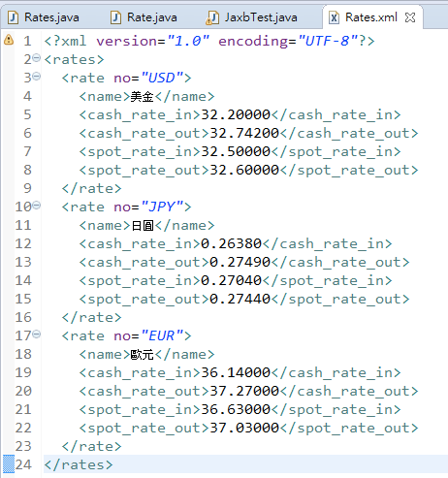Click the JaxbTest.java warning file icon

coord(212,17)
